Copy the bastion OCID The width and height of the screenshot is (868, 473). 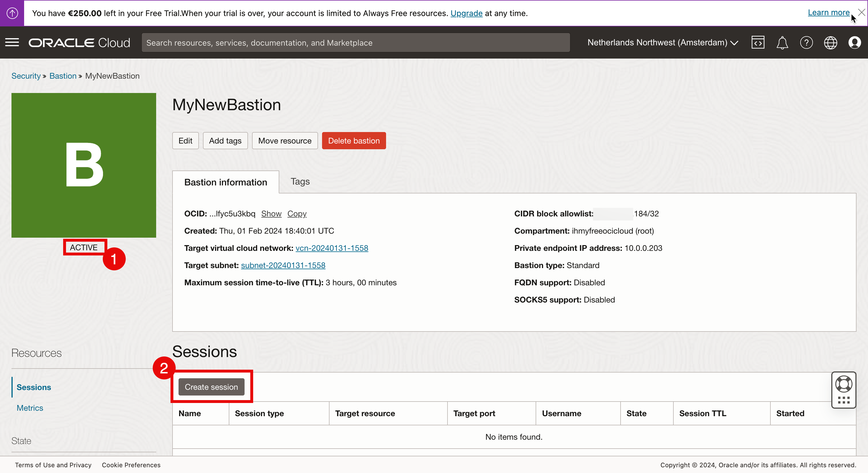coord(297,214)
